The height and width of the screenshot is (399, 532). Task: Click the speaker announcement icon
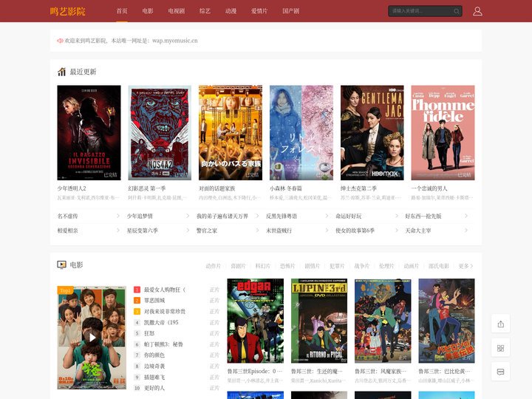coord(60,41)
